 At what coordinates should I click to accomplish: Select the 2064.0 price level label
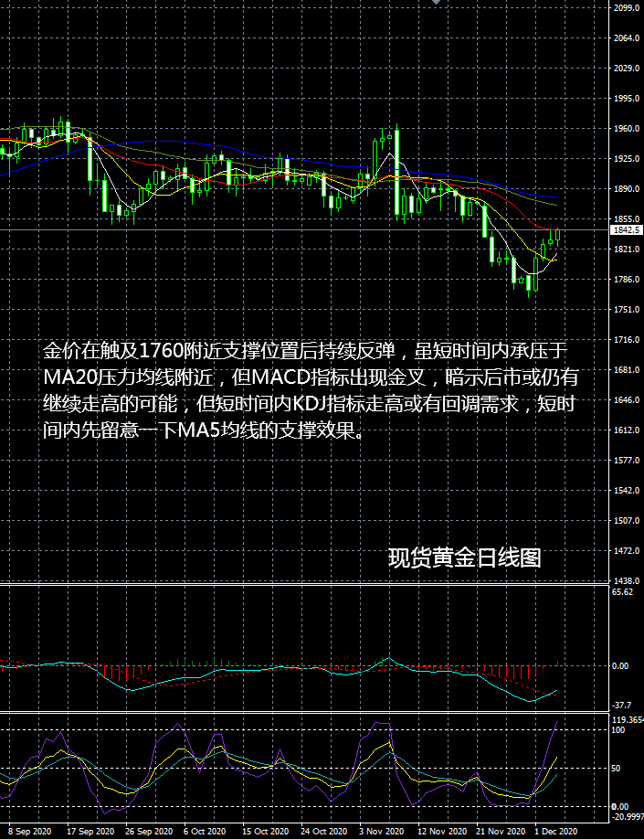[627, 38]
